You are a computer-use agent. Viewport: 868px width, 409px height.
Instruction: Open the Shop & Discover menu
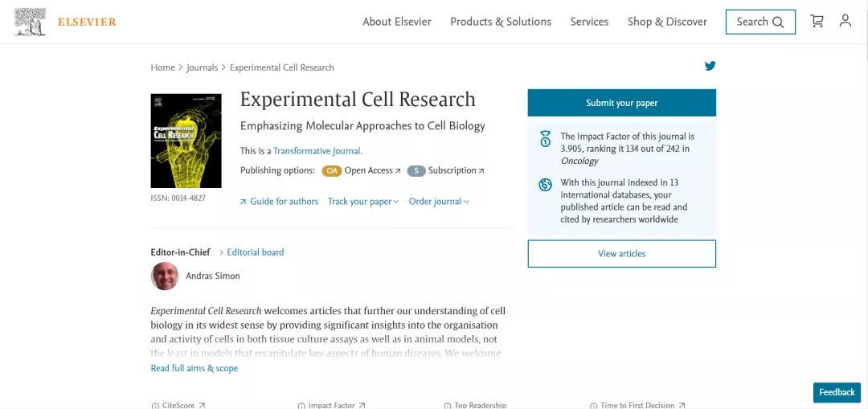667,22
